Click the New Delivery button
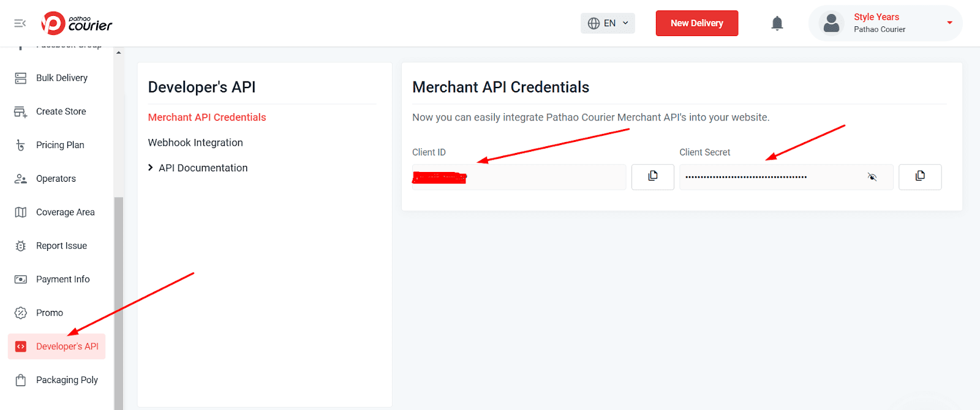Screen dimensions: 980x410 click(697, 23)
